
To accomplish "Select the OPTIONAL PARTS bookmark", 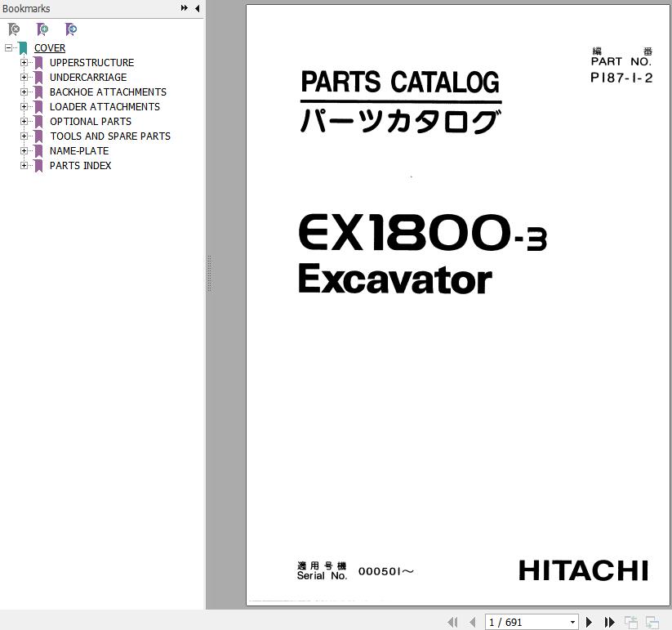I will pos(91,122).
